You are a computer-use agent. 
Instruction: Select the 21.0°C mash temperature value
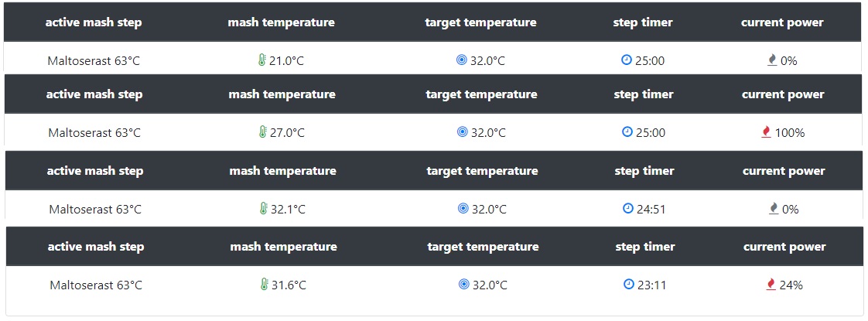point(286,60)
